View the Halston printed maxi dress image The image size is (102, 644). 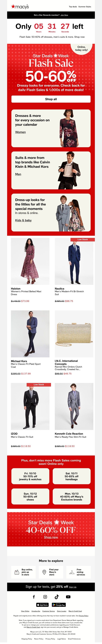coord(30,261)
